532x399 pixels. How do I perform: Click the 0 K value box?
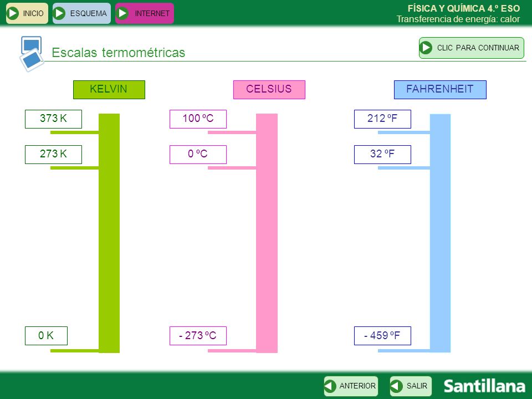click(x=46, y=336)
